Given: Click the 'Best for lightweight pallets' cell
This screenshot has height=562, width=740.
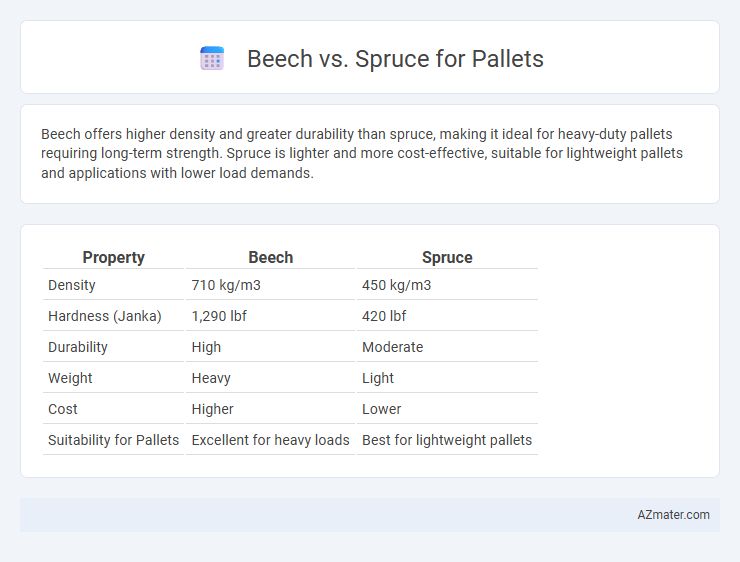Looking at the screenshot, I should [447, 440].
